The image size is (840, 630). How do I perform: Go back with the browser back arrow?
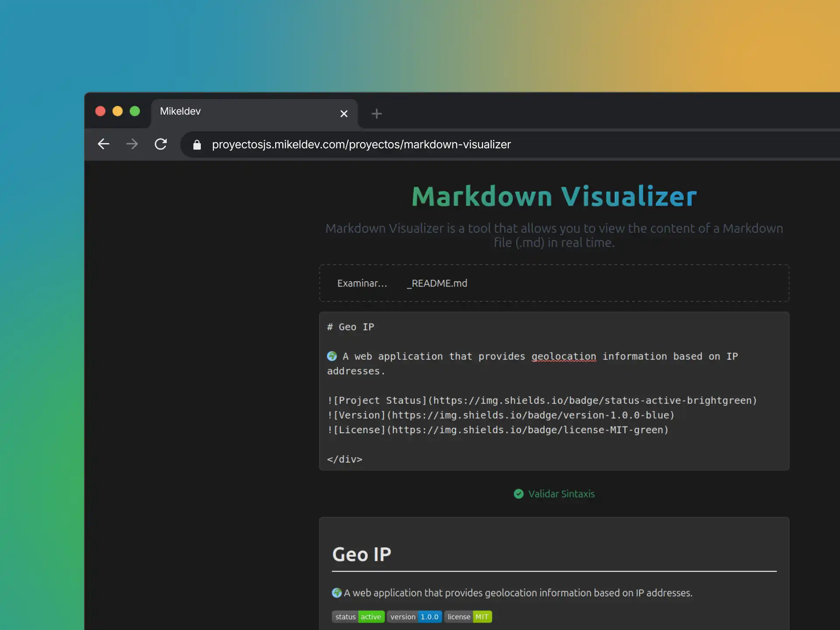click(103, 144)
